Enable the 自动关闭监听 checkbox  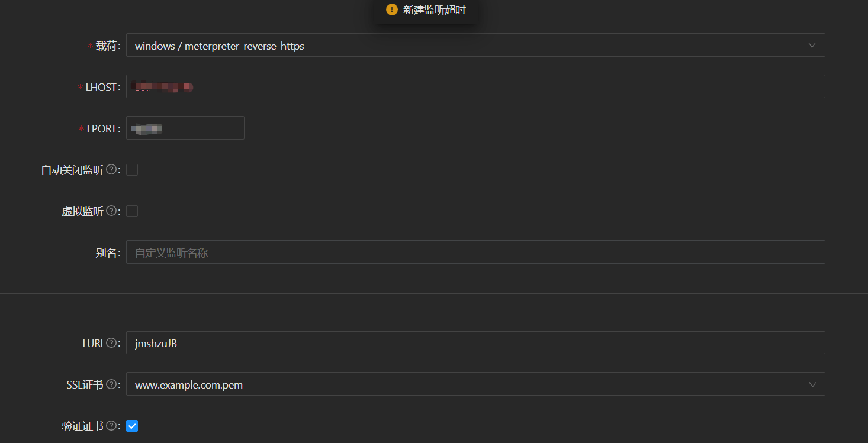click(x=132, y=170)
